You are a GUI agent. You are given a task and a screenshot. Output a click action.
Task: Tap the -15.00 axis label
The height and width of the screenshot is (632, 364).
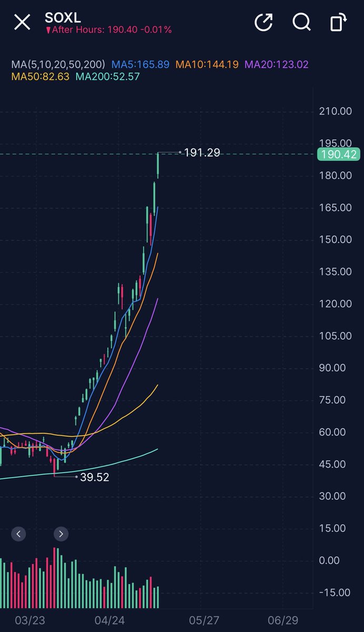point(335,593)
